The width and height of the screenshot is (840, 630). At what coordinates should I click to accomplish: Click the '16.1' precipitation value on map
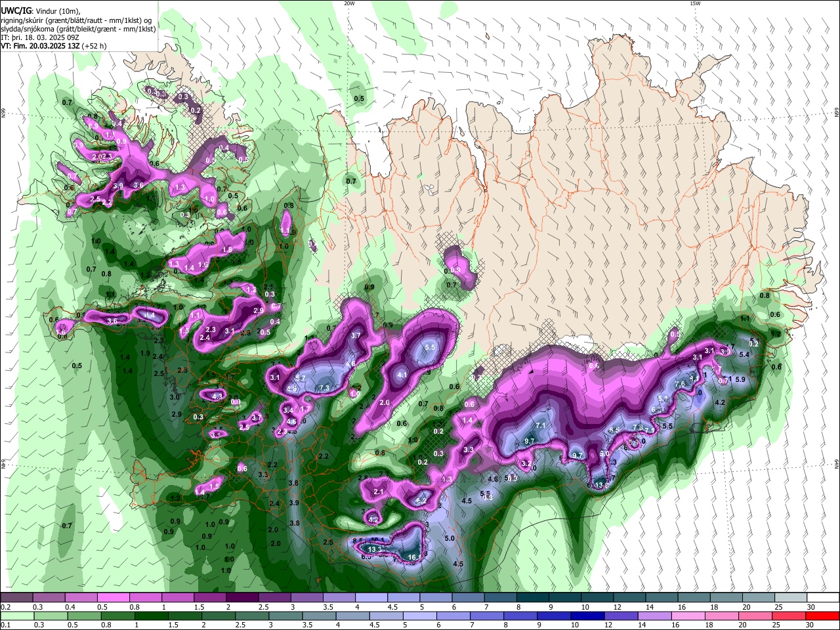[x=413, y=557]
